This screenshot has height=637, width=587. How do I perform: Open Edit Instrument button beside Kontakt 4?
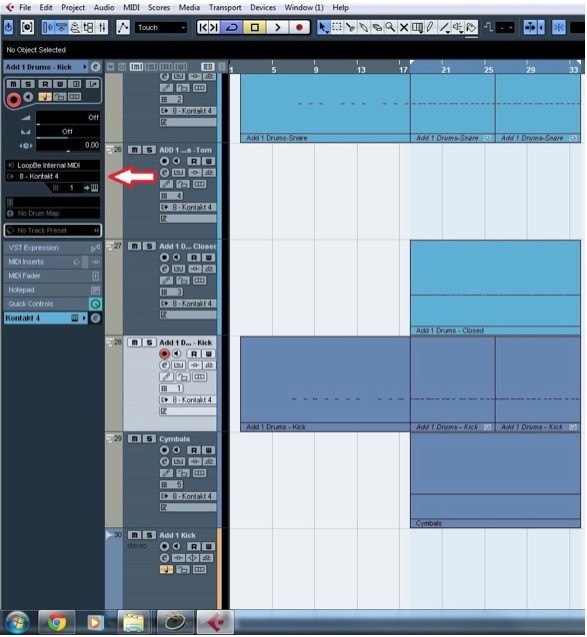click(95, 318)
